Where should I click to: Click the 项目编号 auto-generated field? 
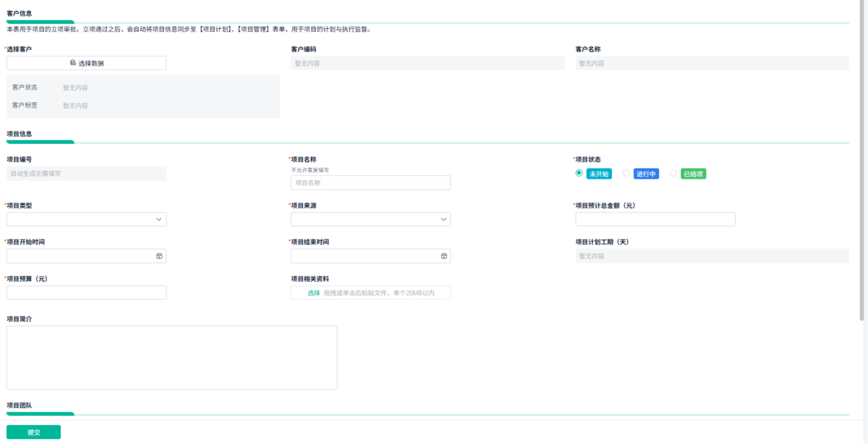click(86, 174)
